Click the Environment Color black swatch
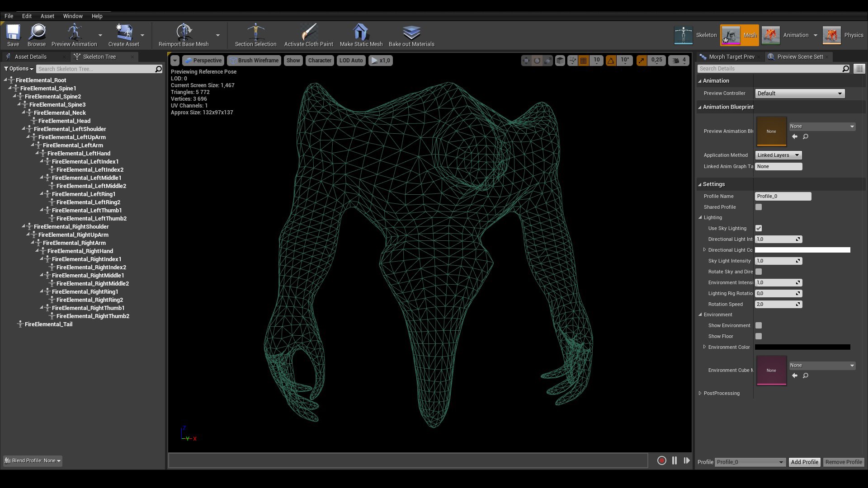Viewport: 868px width, 488px height. coord(802,347)
